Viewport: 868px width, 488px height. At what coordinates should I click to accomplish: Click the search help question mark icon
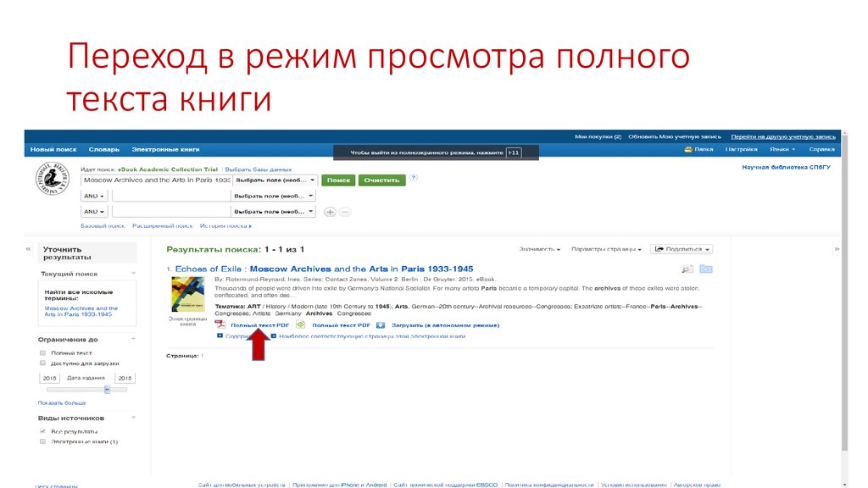coord(414,178)
